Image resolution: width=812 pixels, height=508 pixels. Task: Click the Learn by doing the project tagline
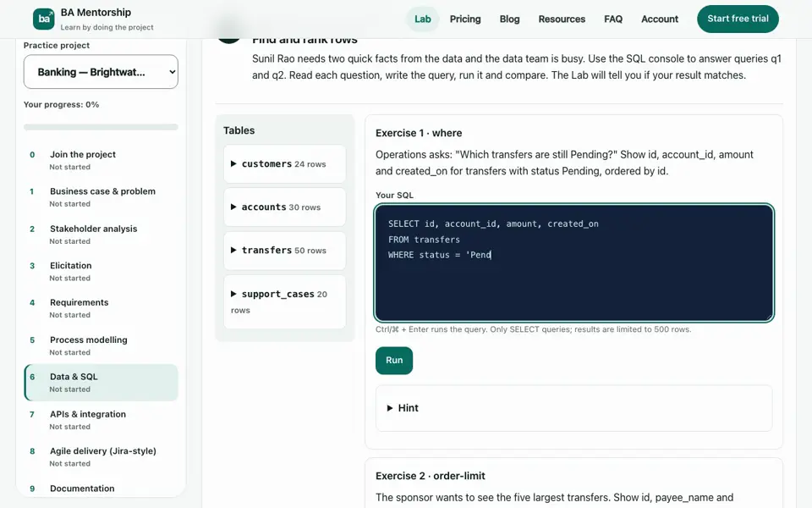pos(107,27)
